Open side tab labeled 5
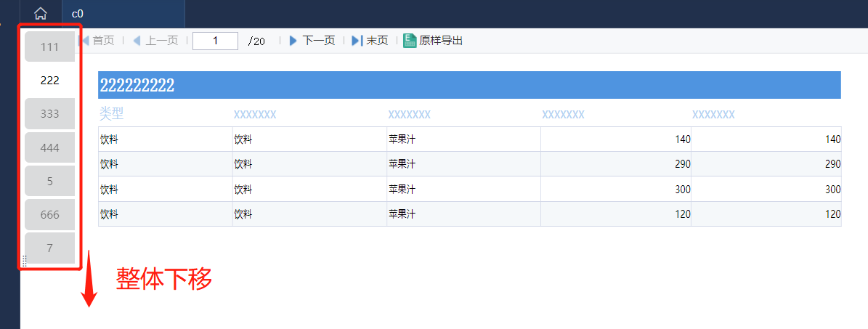This screenshot has width=868, height=329. click(x=50, y=181)
